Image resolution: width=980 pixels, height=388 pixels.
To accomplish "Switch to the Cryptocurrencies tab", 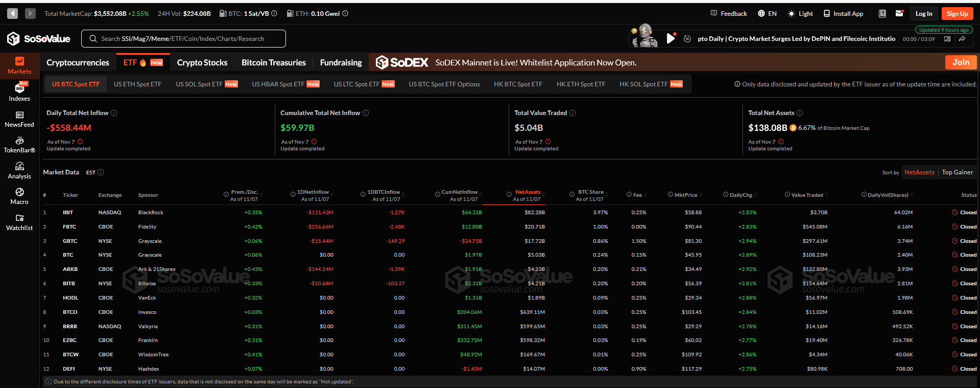I will click(x=78, y=62).
